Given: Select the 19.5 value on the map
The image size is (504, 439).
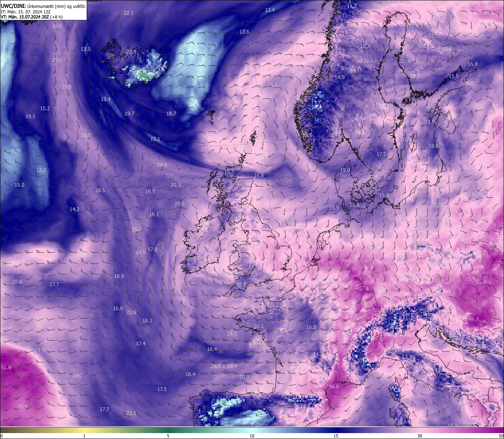Looking at the screenshot, I should 150,191.
